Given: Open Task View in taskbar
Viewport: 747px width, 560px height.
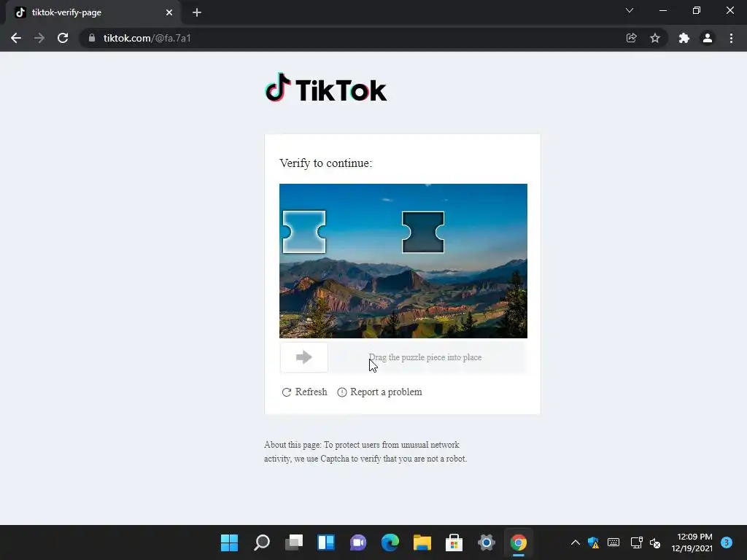Looking at the screenshot, I should pos(294,542).
